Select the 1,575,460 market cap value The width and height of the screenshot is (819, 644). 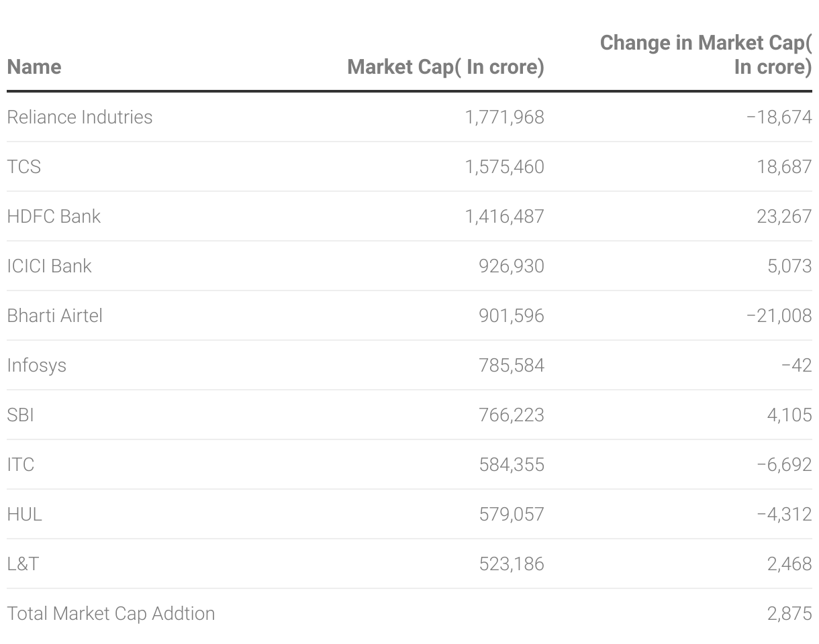[x=504, y=167]
